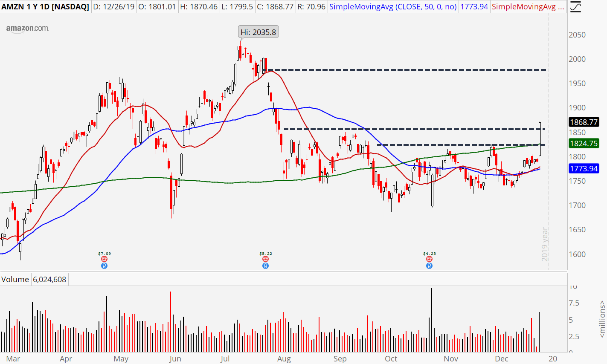Click the 2050 price axis label
Screen dimensions: 607x364
click(x=577, y=35)
